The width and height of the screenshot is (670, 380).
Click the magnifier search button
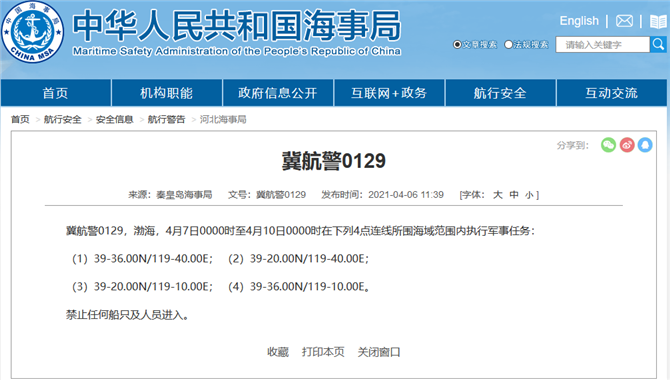click(x=658, y=44)
